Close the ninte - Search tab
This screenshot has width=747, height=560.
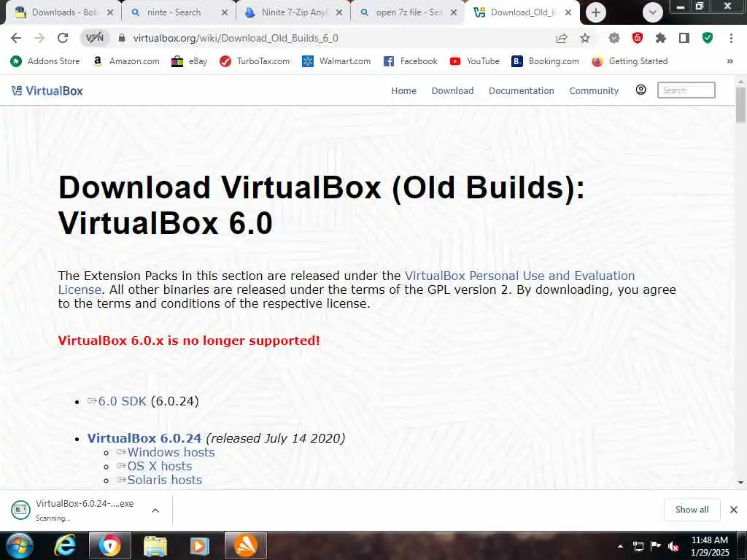pos(225,12)
